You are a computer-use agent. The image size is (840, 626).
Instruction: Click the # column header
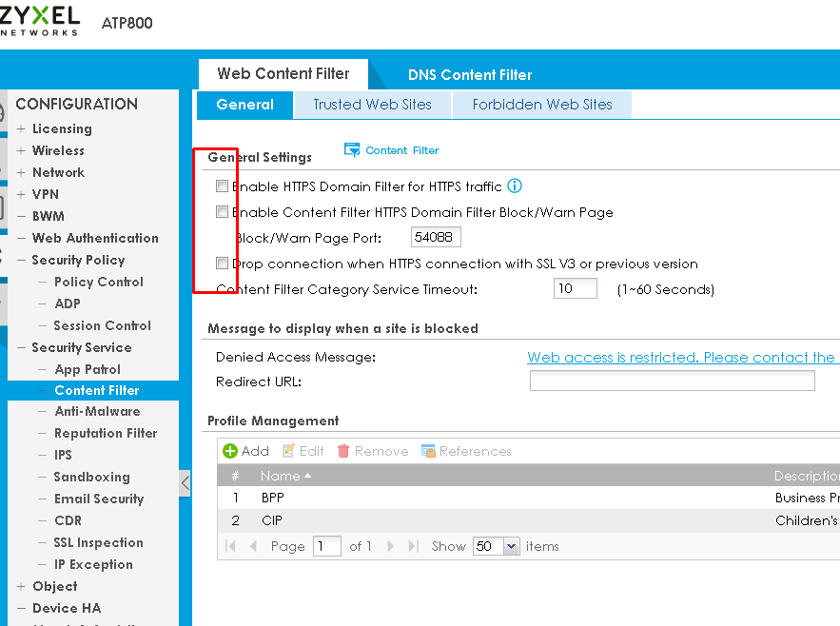[x=235, y=476]
